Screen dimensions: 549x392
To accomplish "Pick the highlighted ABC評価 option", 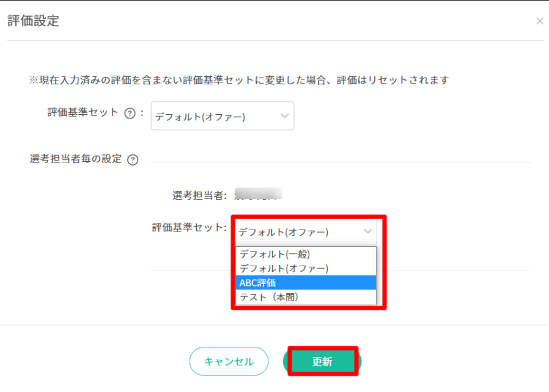I will point(258,283).
